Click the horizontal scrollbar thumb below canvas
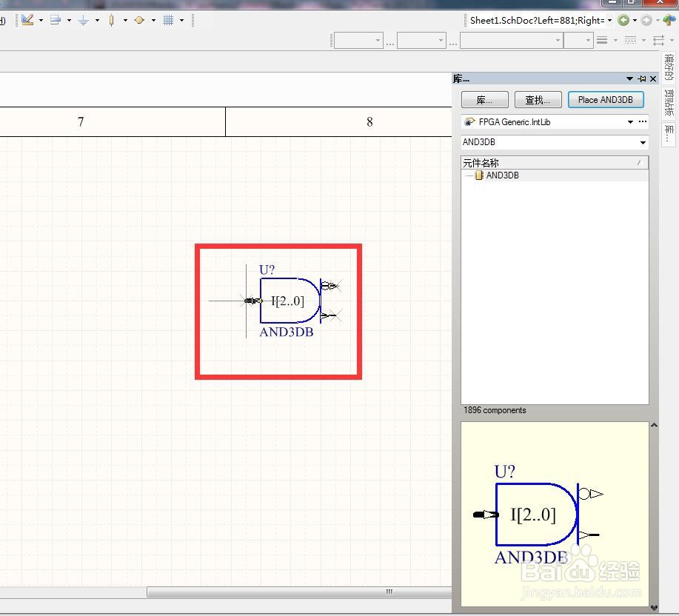 click(299, 592)
